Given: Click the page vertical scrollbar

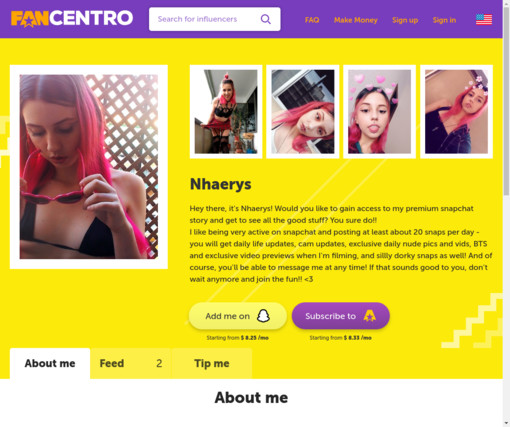Looking at the screenshot, I should pos(506,213).
